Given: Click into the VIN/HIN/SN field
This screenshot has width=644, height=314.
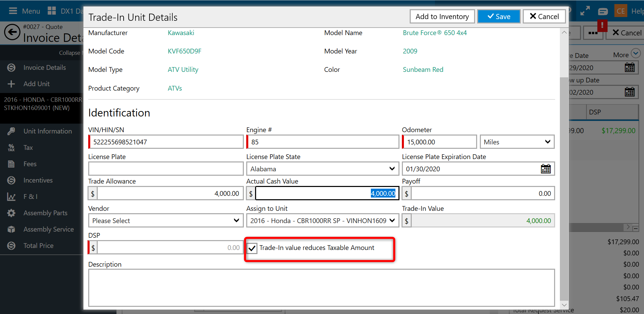Looking at the screenshot, I should [166, 142].
